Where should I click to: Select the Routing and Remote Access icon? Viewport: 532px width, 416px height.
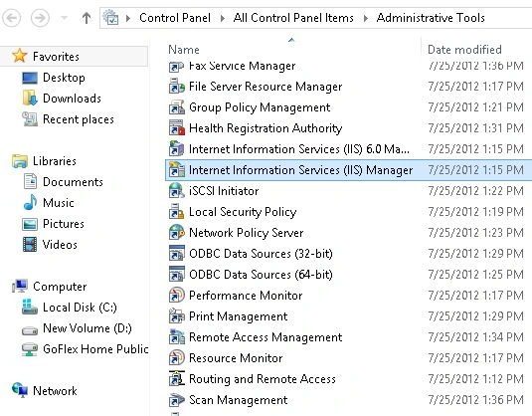(x=177, y=378)
